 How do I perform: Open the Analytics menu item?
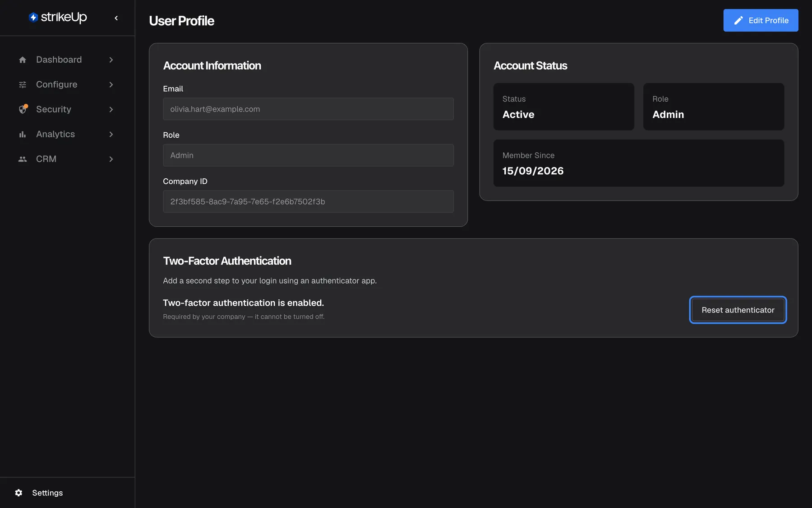click(67, 134)
